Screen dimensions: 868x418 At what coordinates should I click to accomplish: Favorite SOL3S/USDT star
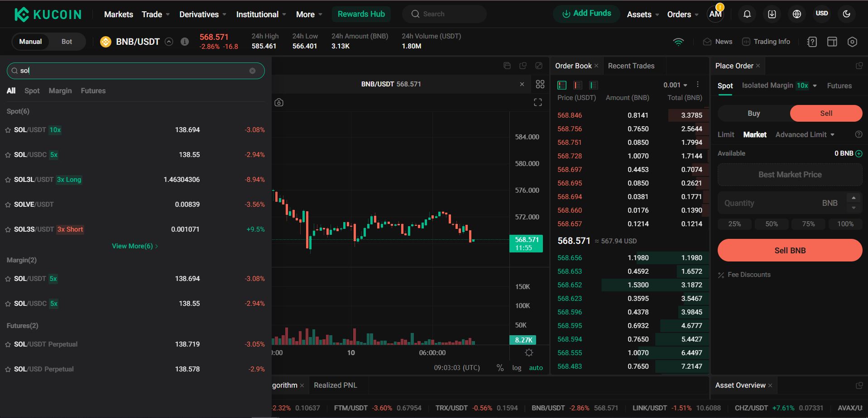click(x=8, y=230)
